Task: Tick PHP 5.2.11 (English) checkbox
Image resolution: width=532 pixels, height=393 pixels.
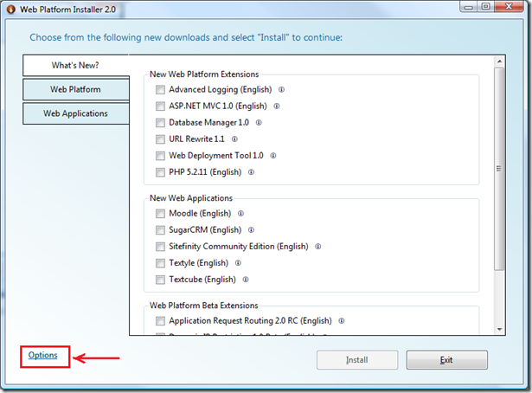Action: [160, 172]
